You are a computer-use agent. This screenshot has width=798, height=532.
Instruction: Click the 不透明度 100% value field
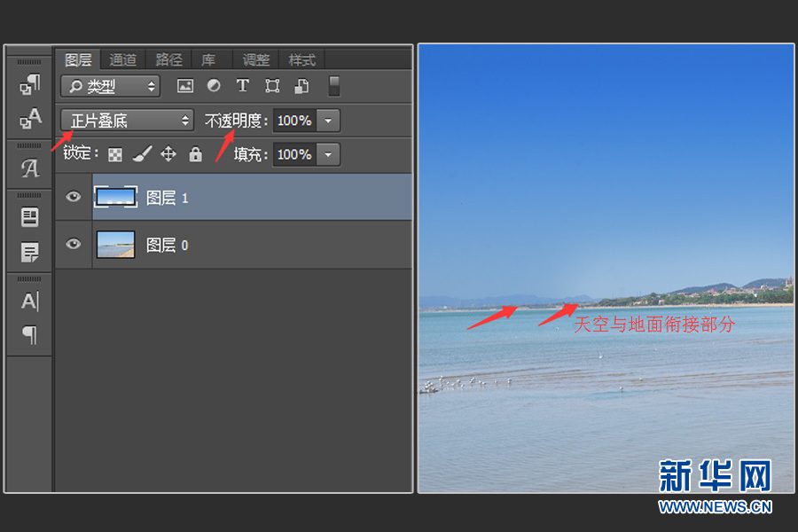(x=294, y=121)
